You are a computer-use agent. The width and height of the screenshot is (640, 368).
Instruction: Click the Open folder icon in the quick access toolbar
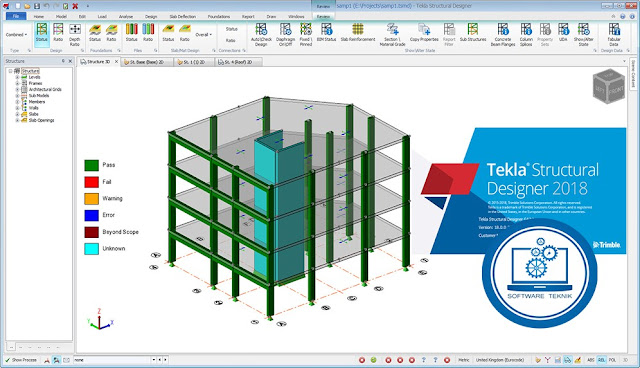(27, 6)
